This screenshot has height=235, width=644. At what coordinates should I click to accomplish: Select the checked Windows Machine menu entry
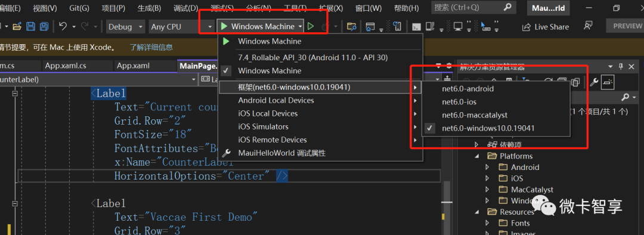pyautogui.click(x=270, y=70)
